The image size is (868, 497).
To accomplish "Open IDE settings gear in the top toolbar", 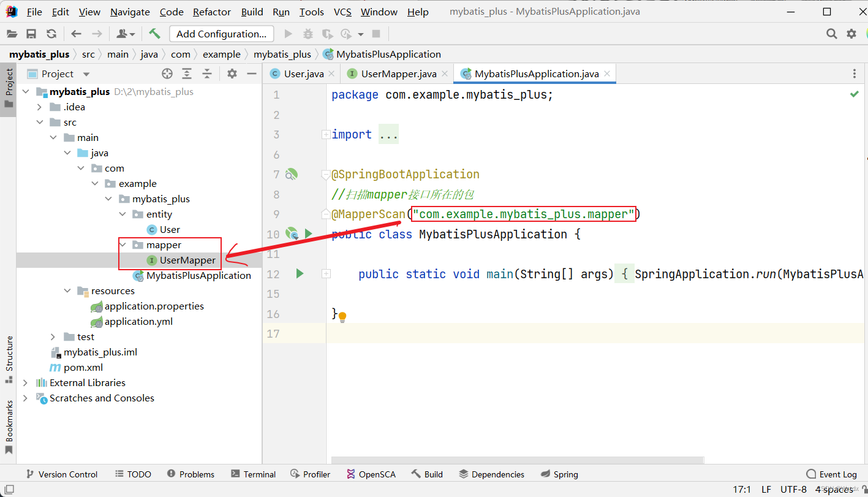I will pyautogui.click(x=851, y=34).
